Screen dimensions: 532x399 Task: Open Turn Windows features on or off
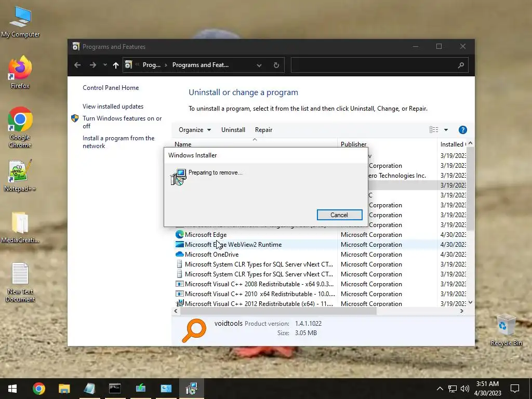click(x=122, y=122)
